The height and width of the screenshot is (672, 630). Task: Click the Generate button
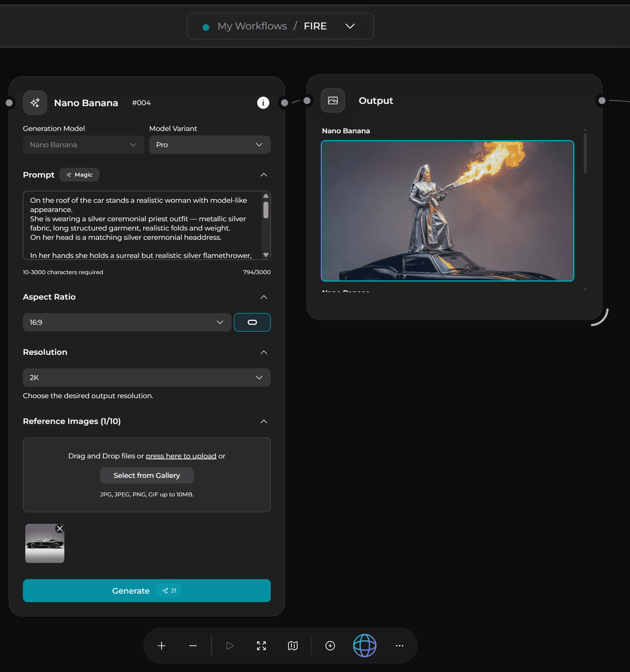146,591
